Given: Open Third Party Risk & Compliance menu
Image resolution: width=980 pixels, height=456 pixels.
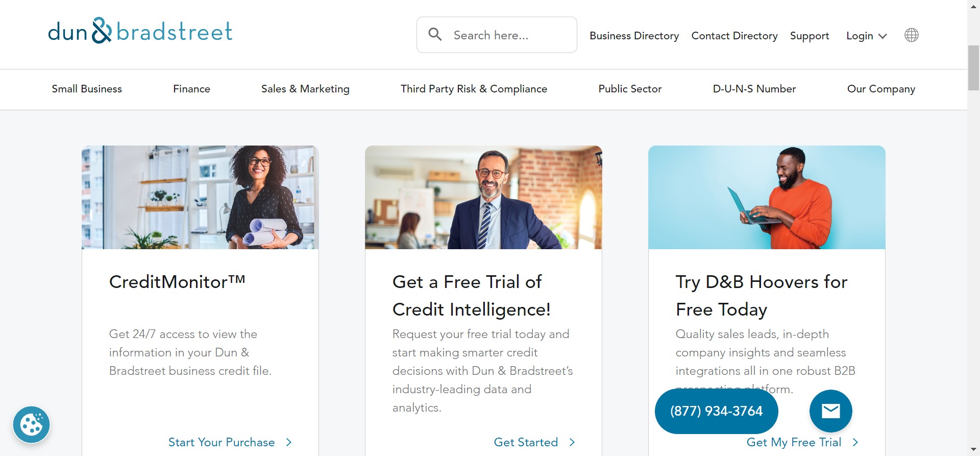Looking at the screenshot, I should pos(474,89).
